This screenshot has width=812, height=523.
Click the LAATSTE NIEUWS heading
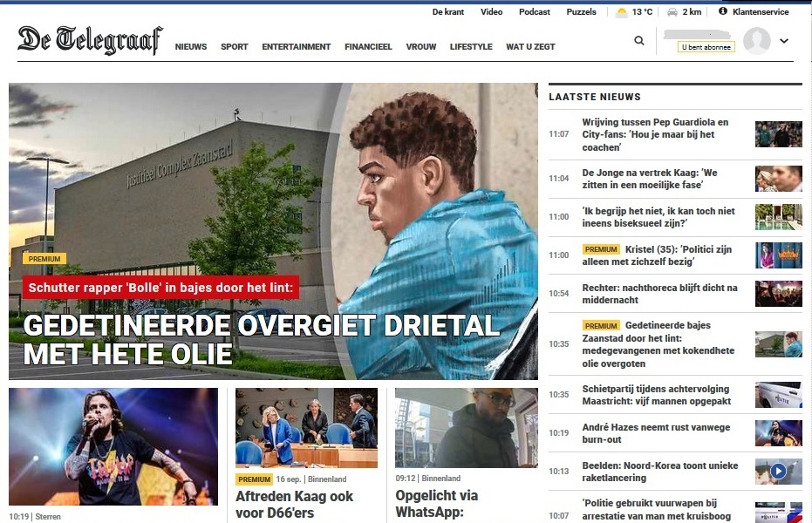(x=595, y=97)
